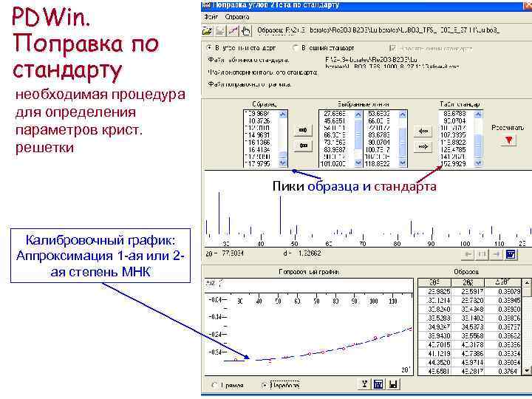Select the Парабола radio button
The height and width of the screenshot is (399, 532).
pos(265,385)
